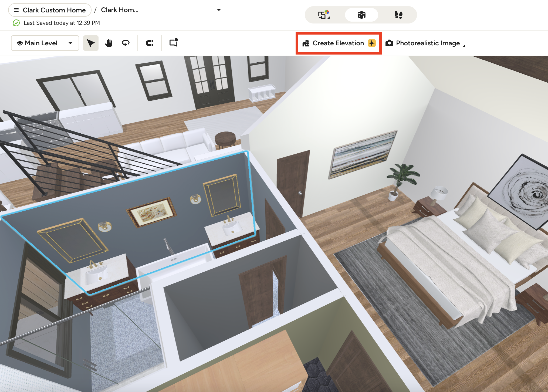Image resolution: width=548 pixels, height=392 pixels.
Task: Click the Create Elevation building icon
Action: tap(306, 43)
